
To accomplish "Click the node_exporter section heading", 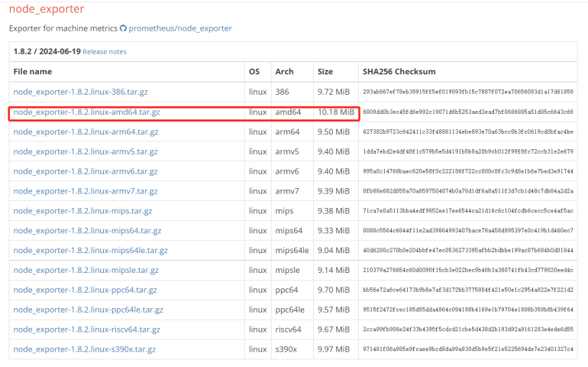I will [47, 8].
